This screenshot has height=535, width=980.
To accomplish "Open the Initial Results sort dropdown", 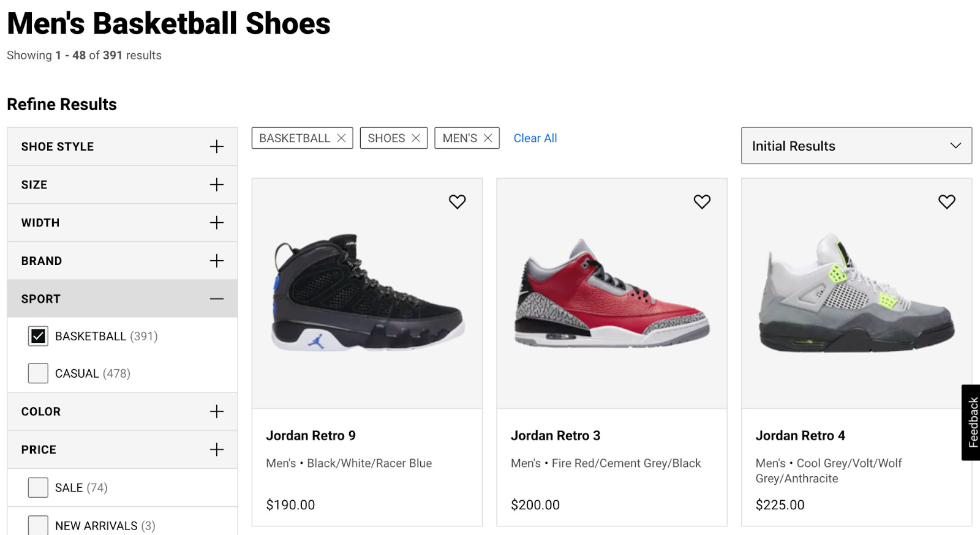I will [856, 146].
